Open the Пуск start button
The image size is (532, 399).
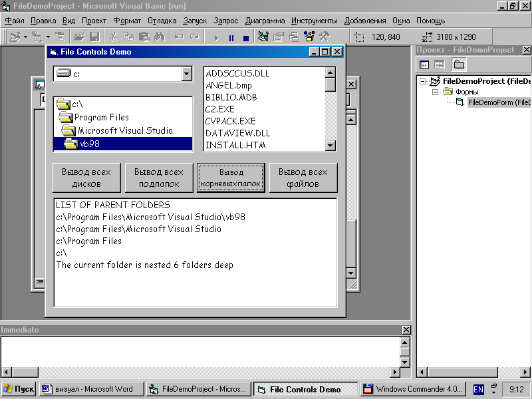click(x=19, y=389)
